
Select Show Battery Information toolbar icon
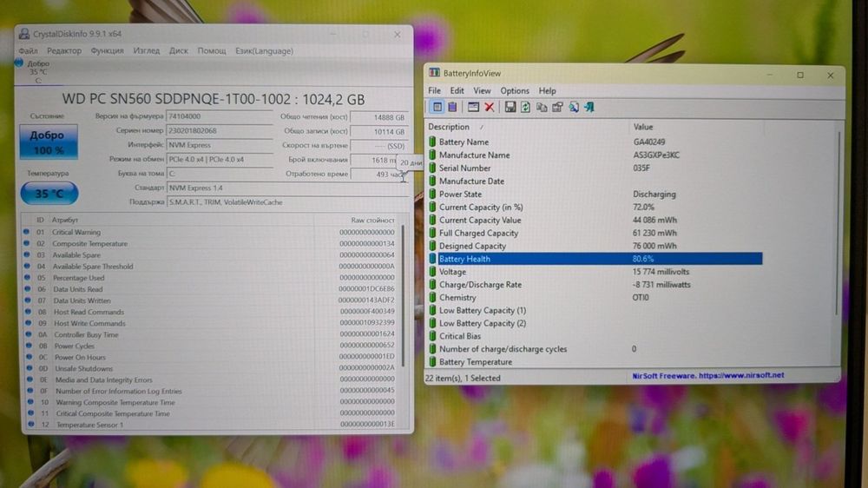437,107
